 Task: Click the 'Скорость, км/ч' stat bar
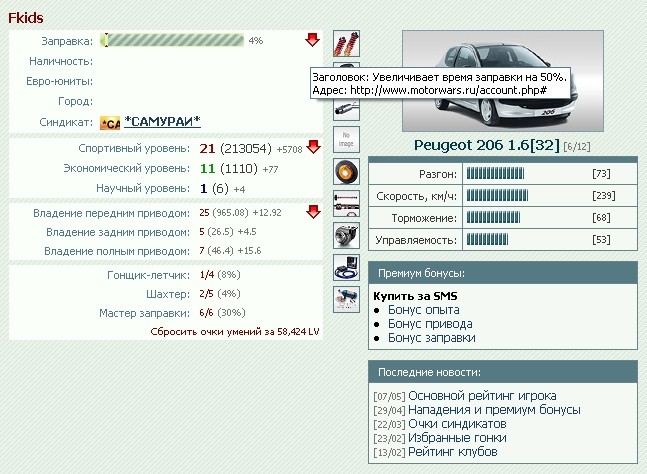[497, 196]
